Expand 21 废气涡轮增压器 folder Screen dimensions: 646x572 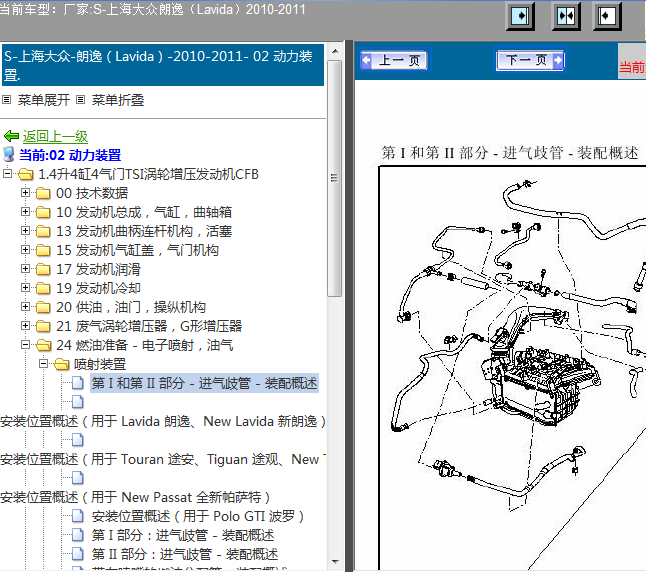click(26, 326)
